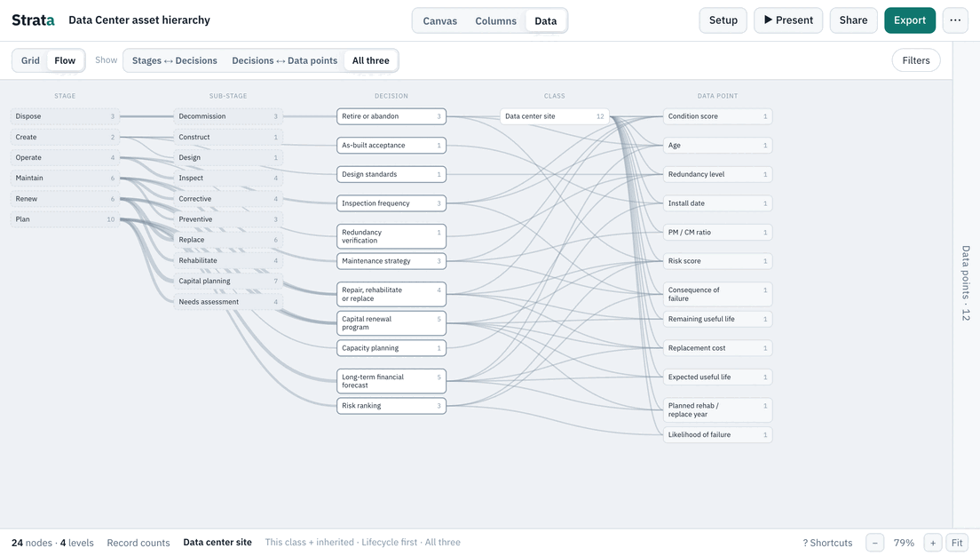Select the Consequence of failure data point
Viewport: 980px width, 556px height.
point(717,295)
